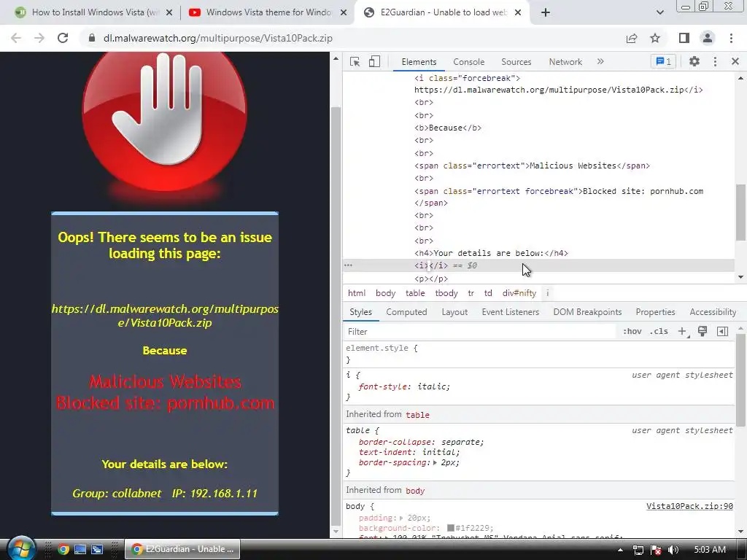This screenshot has width=747, height=560.
Task: Open the volume speaker tray icon
Action: coord(673,550)
